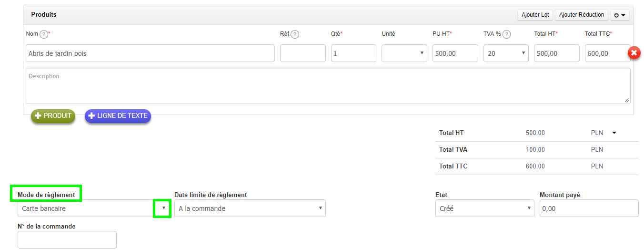Click the help icon next to TVA %

[x=507, y=34]
